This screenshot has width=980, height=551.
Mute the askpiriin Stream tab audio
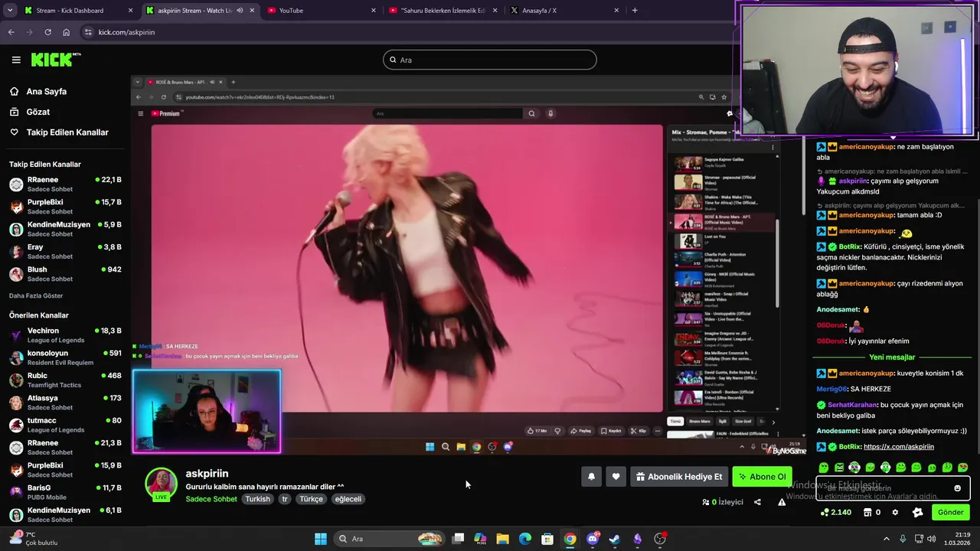[240, 11]
